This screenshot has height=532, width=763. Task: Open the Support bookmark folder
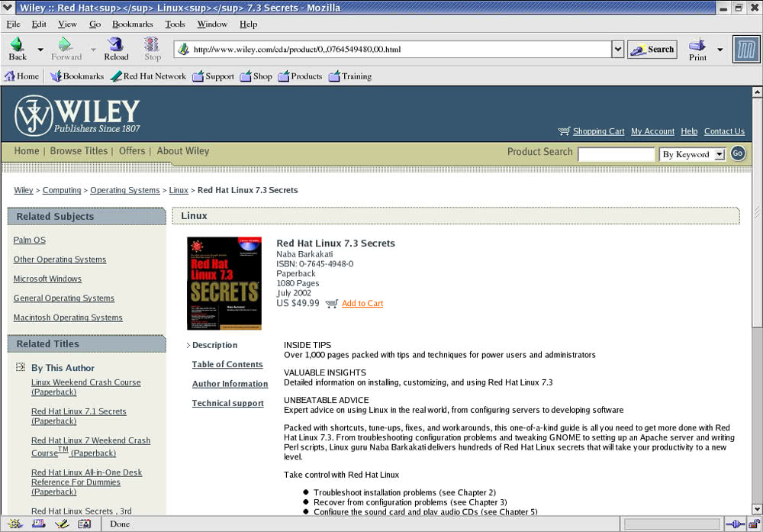(x=213, y=76)
